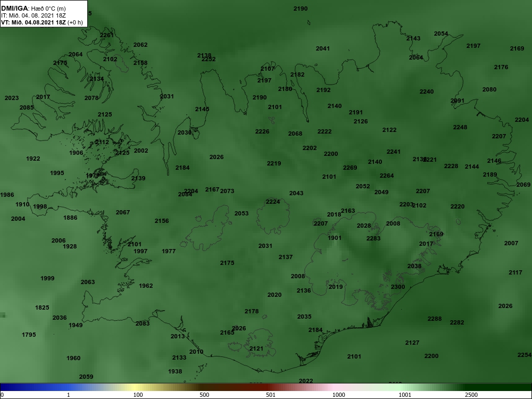
Task: Click the map value 1906
Action: coord(76,153)
